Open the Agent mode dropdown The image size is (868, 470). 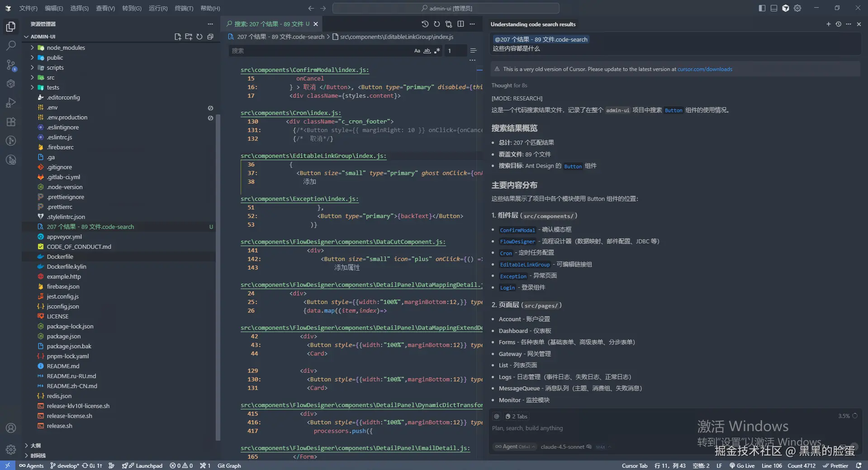tap(515, 446)
